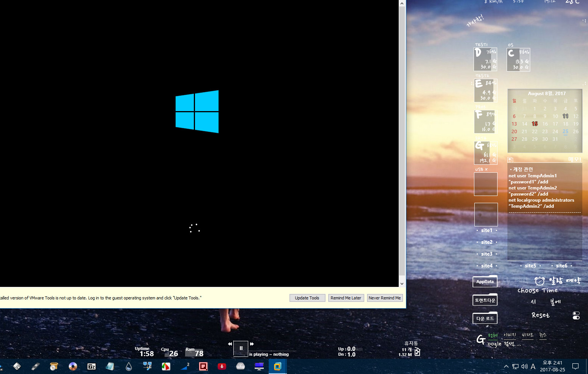588x374 pixels.
Task: Open the 다운 로드 folder shortcut
Action: pos(485,318)
